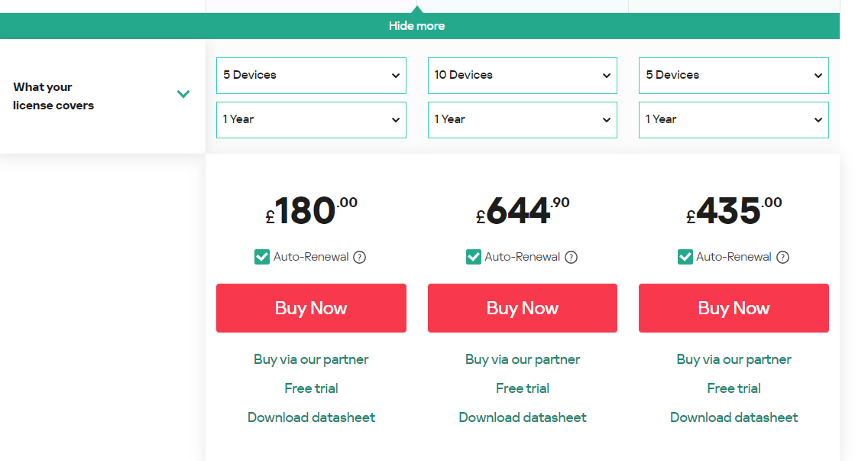Open 'Buy via our partner' under £180.00
This screenshot has height=461, width=868.
click(x=311, y=359)
